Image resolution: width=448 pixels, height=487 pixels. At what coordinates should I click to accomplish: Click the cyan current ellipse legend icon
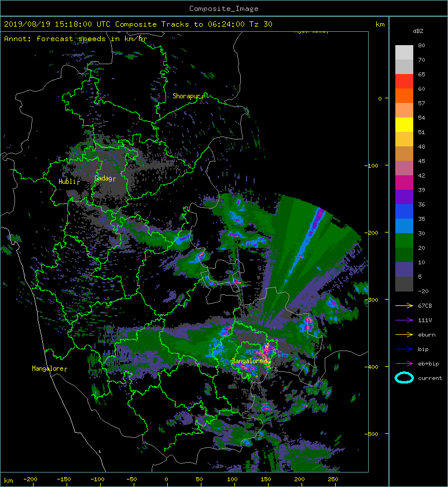404,378
